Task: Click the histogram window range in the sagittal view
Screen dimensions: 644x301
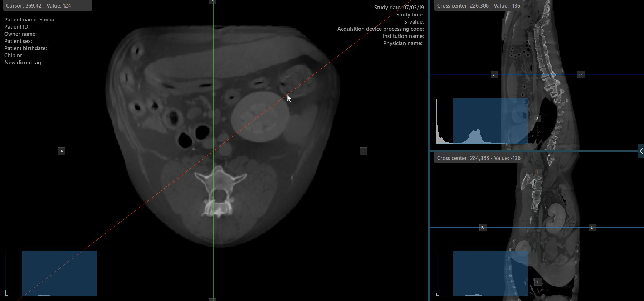Action: pyautogui.click(x=490, y=121)
